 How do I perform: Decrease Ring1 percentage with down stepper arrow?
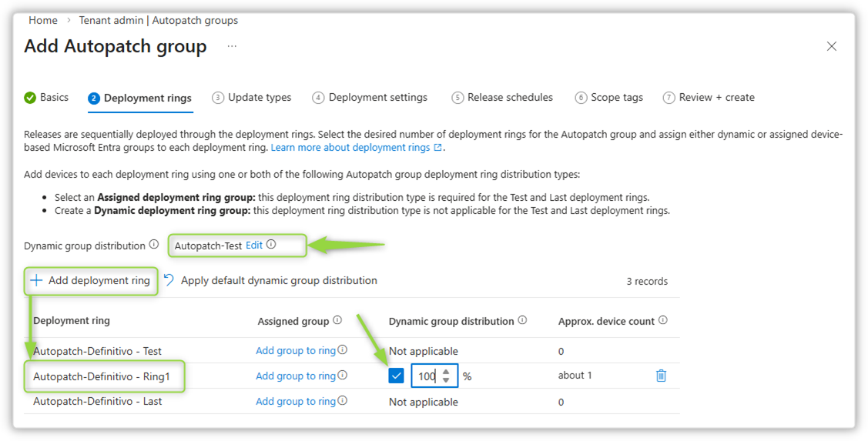pyautogui.click(x=446, y=380)
